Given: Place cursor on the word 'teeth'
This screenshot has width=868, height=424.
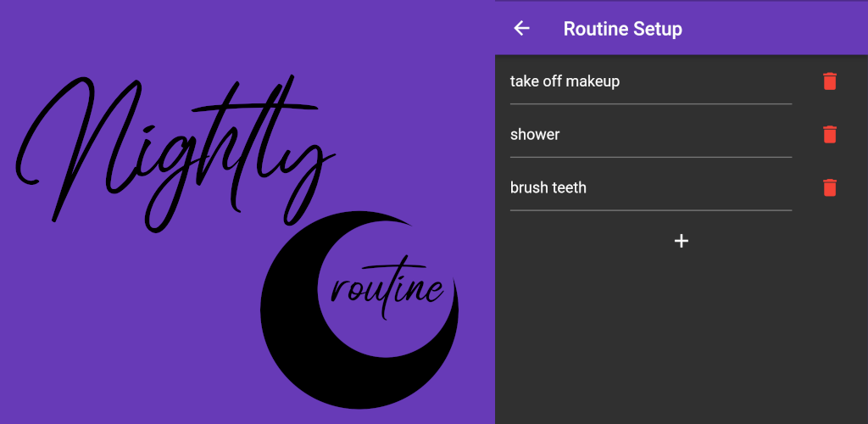Looking at the screenshot, I should tap(568, 187).
